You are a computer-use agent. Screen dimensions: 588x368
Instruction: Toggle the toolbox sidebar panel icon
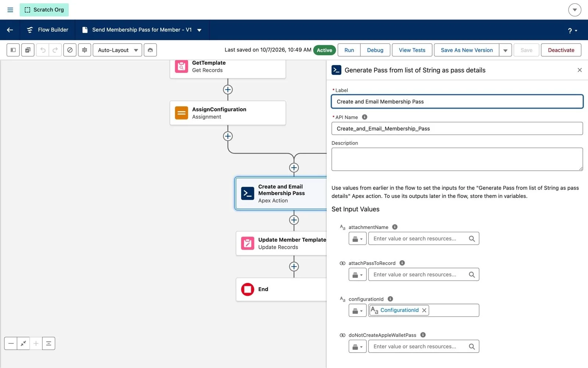coord(13,50)
